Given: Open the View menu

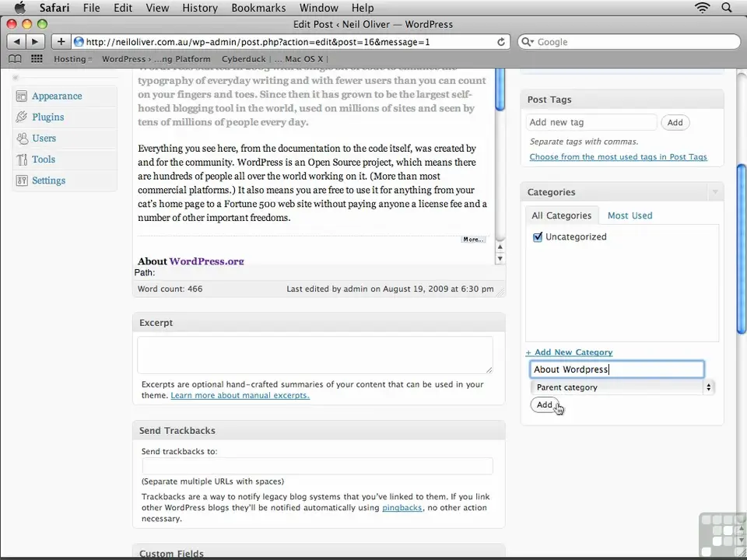Looking at the screenshot, I should [157, 8].
